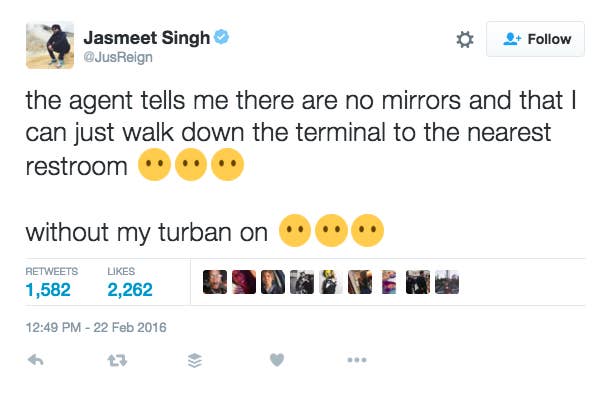Click last emoji after turban on
Viewport: 614px width, 396px height.
pyautogui.click(x=367, y=230)
